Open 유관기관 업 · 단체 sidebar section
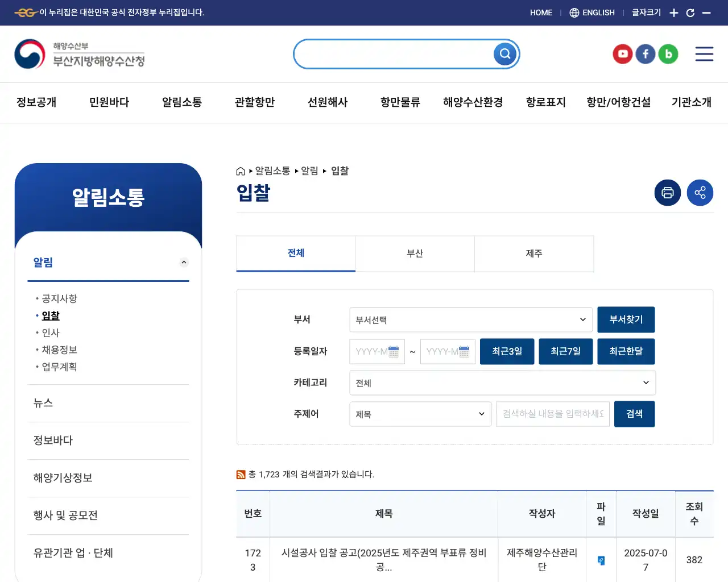The width and height of the screenshot is (728, 582). pyautogui.click(x=108, y=553)
